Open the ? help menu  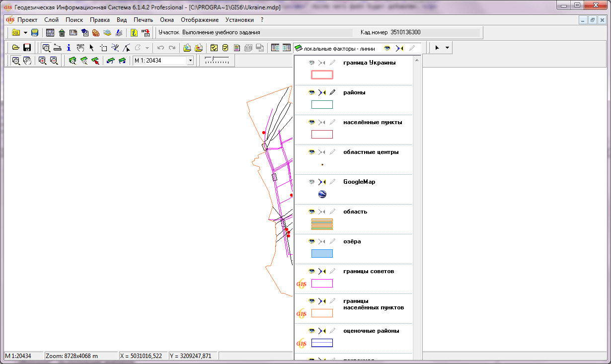pyautogui.click(x=262, y=20)
